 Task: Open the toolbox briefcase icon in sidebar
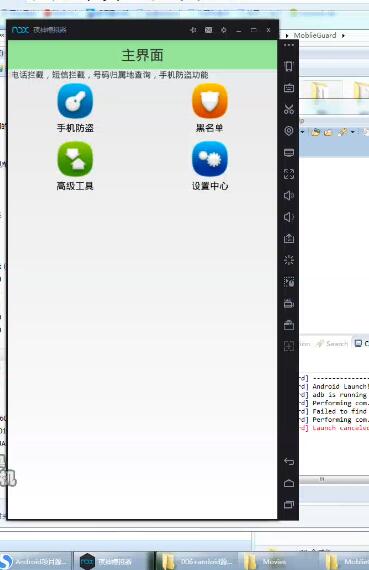[x=289, y=325]
